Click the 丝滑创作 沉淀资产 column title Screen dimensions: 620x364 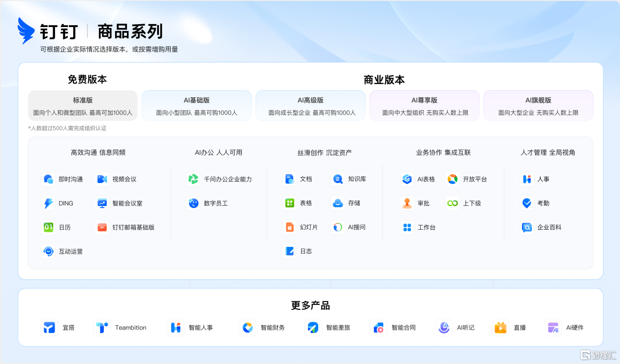click(325, 152)
